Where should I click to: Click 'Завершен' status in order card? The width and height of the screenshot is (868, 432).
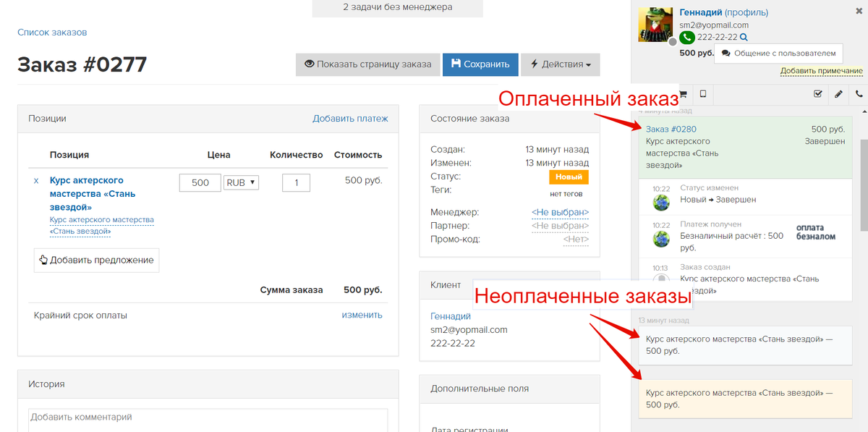coord(825,141)
